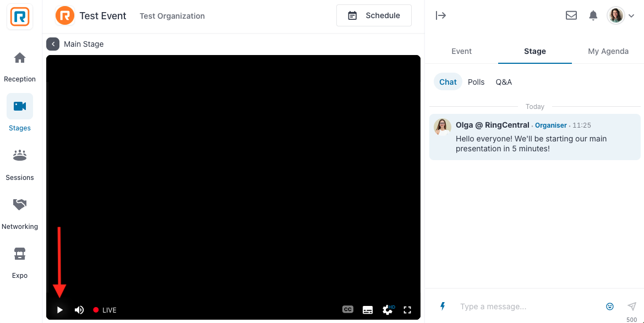This screenshot has height=323, width=644.
Task: Click the RingCentral logo in sidebar
Action: [20, 17]
